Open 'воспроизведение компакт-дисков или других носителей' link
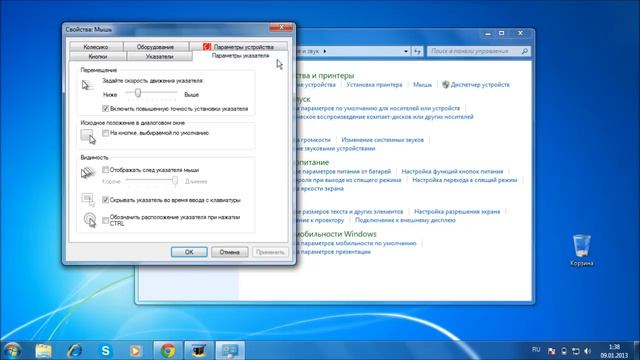This screenshot has width=640, height=360. click(x=384, y=117)
